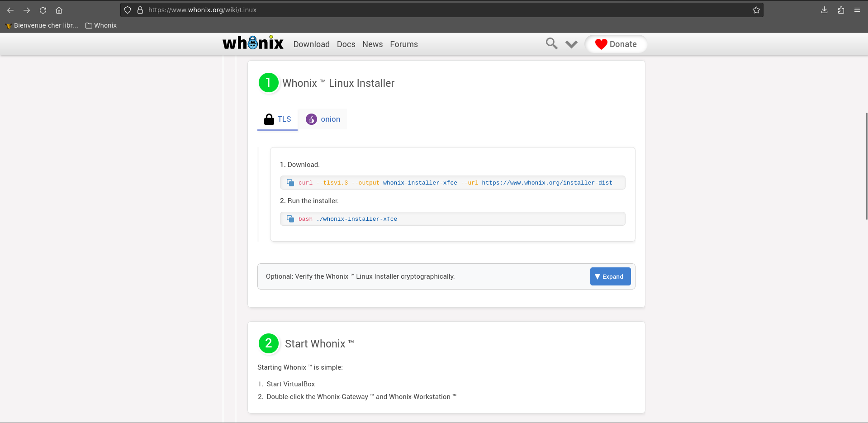Screen dimensions: 868x423
Task: Click the '2. Run the installer.' text
Action: 309,201
